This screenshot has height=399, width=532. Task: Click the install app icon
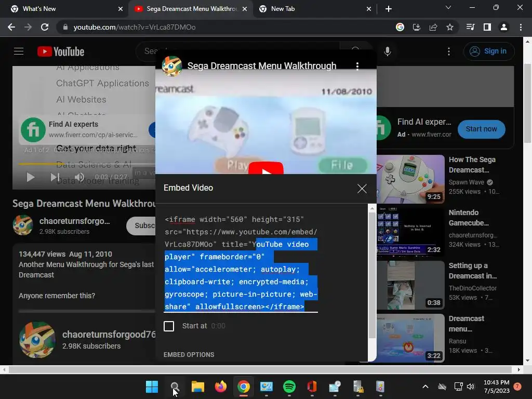(x=416, y=27)
